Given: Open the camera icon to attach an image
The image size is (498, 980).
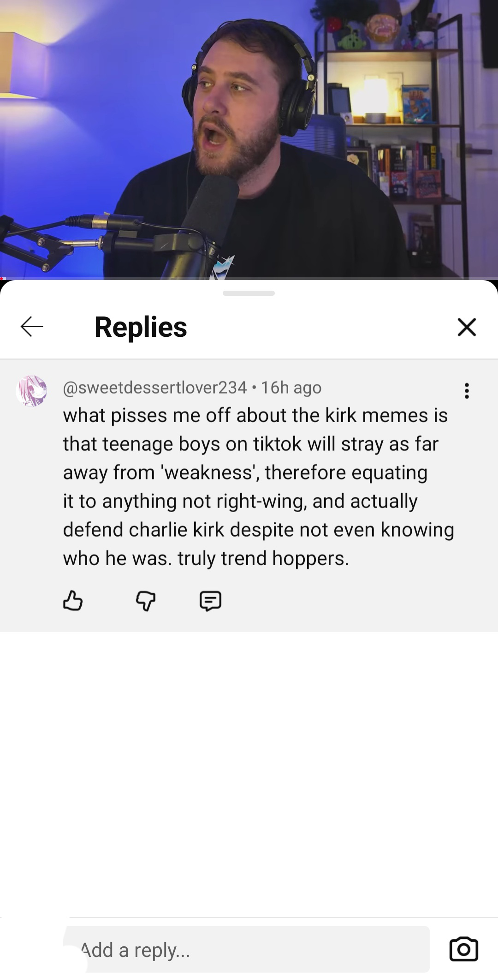Looking at the screenshot, I should (x=464, y=949).
